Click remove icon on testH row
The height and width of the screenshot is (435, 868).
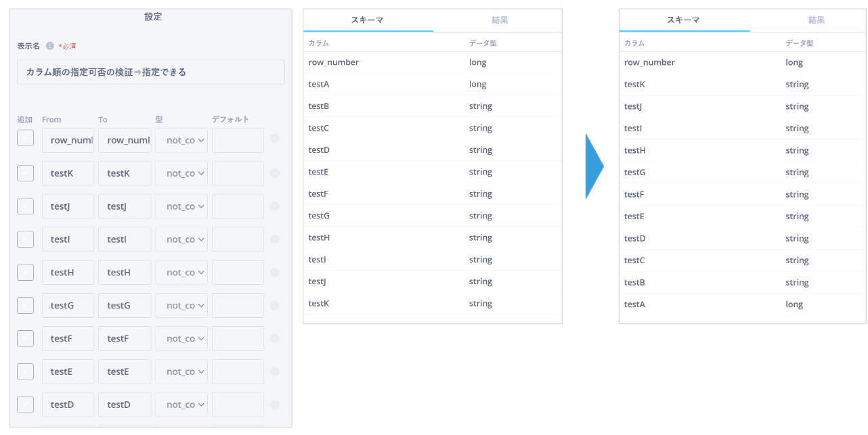[275, 273]
